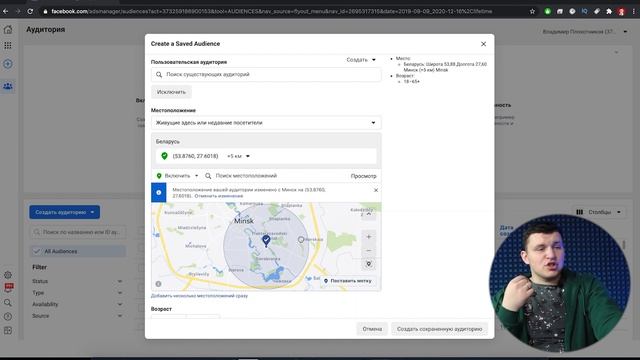This screenshot has width=640, height=360.
Task: Click the IQ extension icon in browser
Action: (x=584, y=11)
